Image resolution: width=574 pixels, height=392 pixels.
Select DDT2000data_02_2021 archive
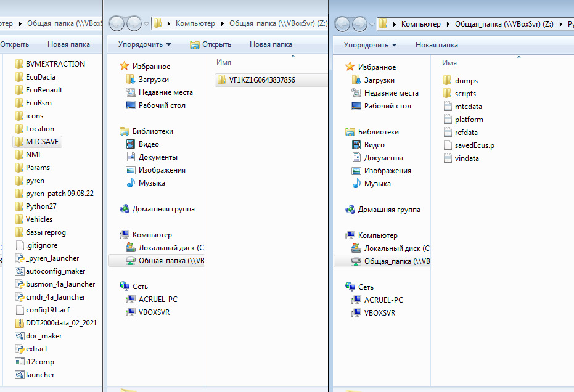[x=56, y=323]
